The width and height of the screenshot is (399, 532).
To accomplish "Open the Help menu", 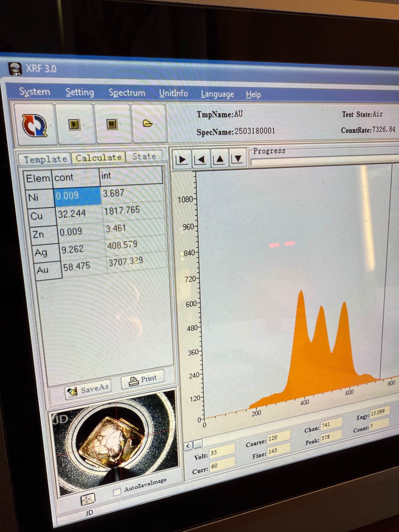I will (x=253, y=94).
